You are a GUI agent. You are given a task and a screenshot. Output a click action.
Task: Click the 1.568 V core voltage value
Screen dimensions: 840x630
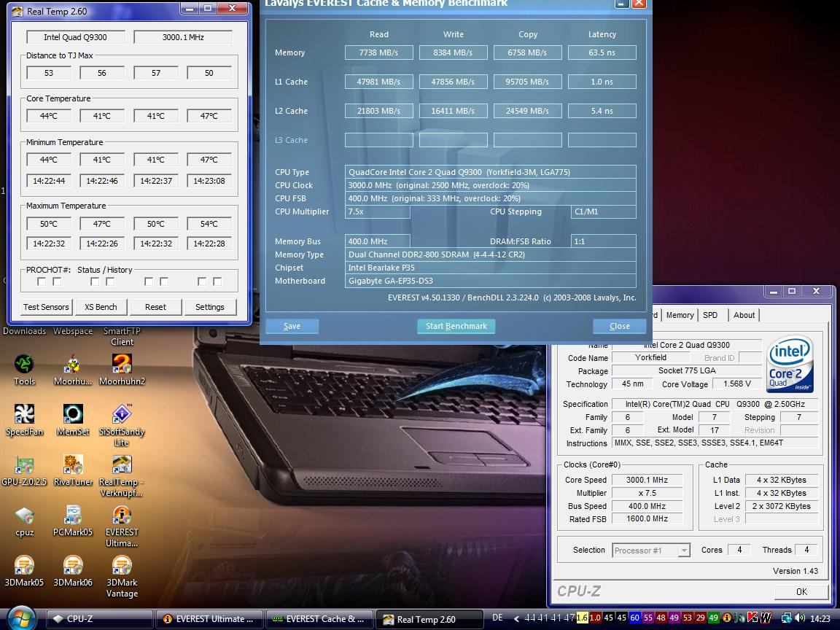737,384
